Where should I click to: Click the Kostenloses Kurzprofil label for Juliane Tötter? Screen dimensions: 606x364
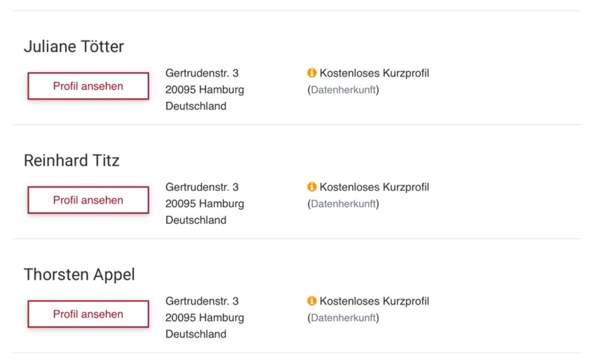[x=374, y=73]
